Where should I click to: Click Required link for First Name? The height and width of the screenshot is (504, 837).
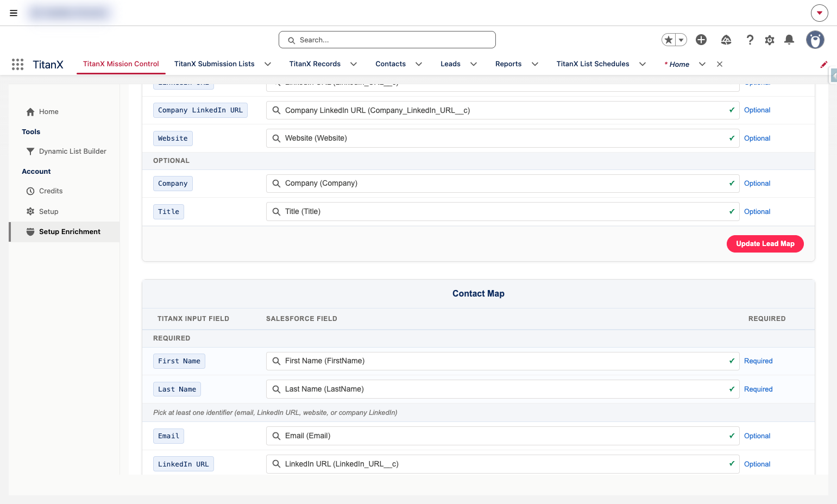[758, 361]
